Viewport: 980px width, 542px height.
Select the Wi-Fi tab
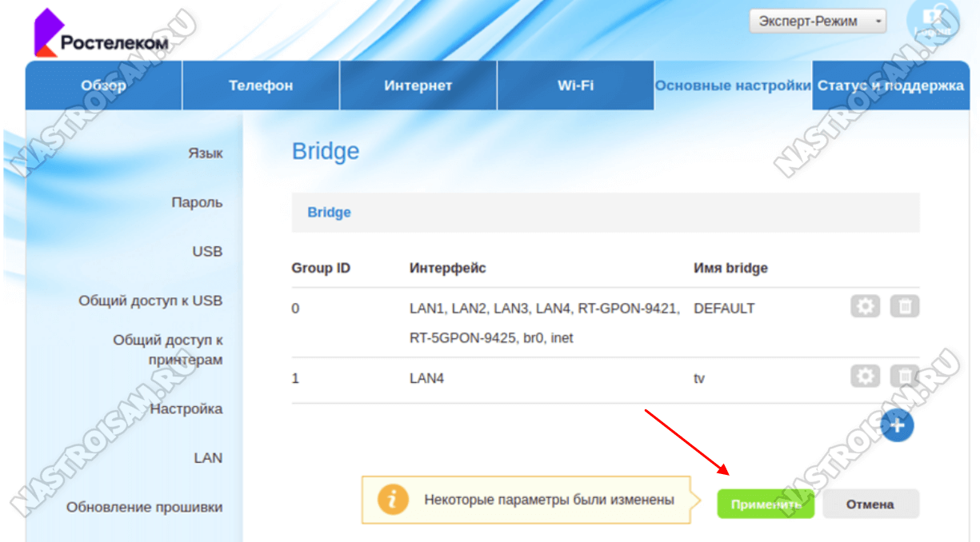tap(575, 86)
